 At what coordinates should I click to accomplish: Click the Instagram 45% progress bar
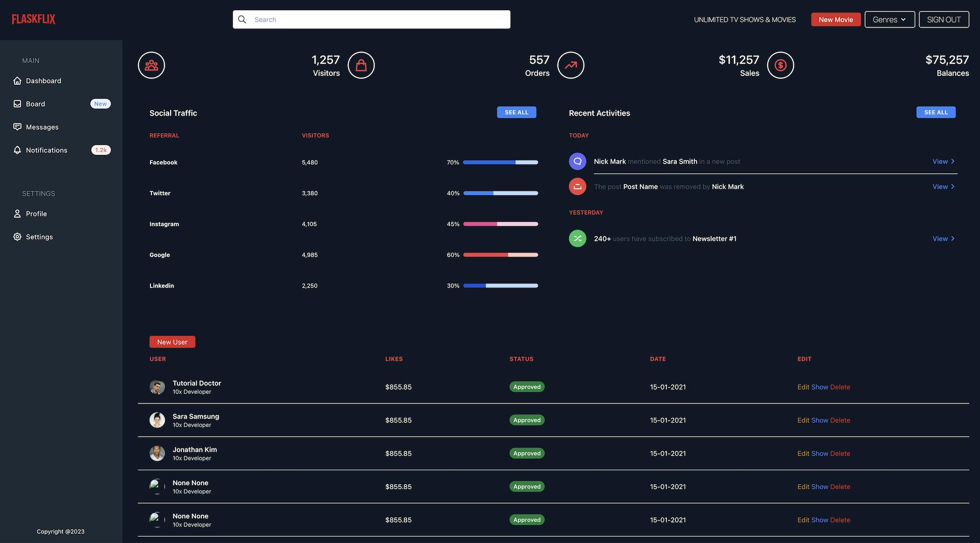click(501, 224)
